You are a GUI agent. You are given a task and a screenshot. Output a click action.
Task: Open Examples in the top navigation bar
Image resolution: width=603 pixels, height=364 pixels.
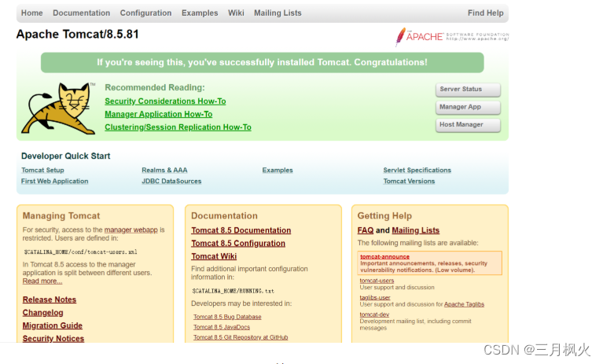click(200, 13)
